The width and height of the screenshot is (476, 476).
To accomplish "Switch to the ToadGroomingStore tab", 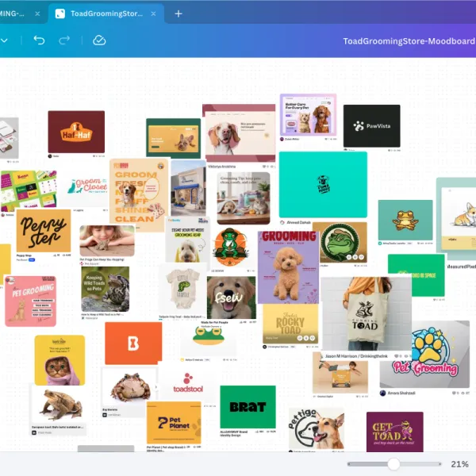I will point(106,13).
